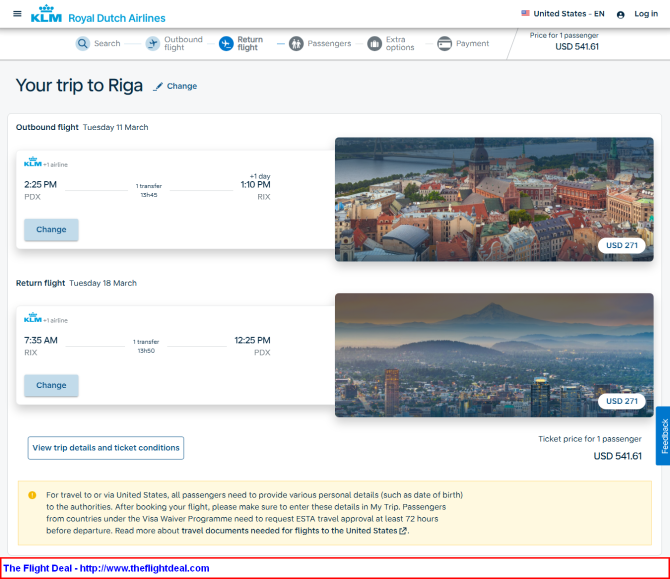
Task: Click the header price USD 541.61
Action: point(577,47)
